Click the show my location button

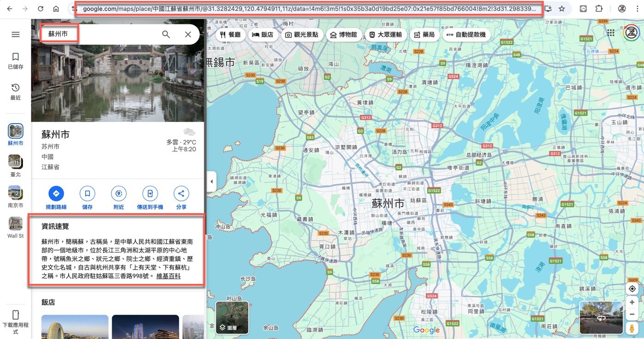632,288
